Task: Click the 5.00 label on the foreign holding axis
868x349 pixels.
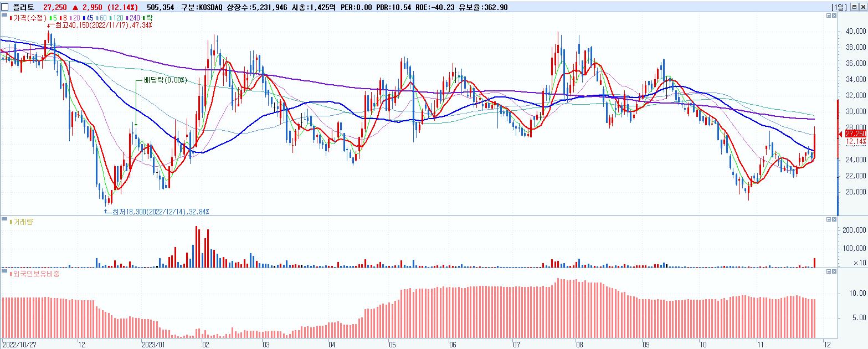Action: tap(860, 318)
